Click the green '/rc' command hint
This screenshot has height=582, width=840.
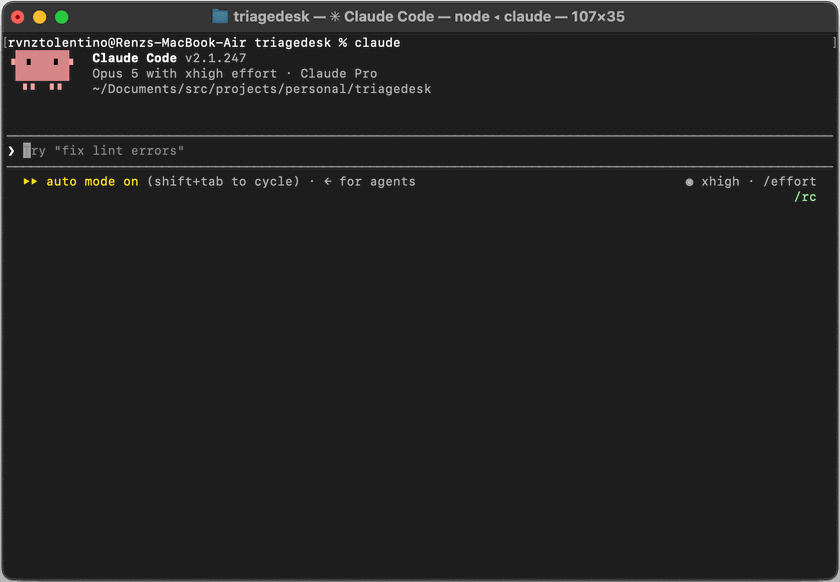click(x=805, y=197)
